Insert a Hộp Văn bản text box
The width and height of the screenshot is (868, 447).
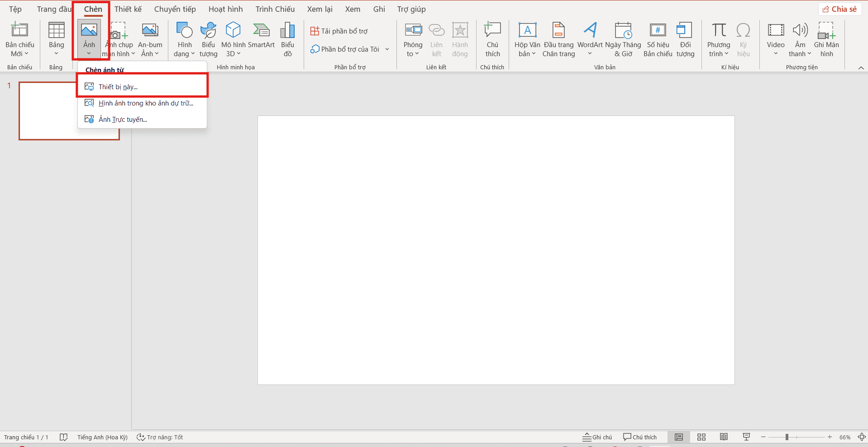527,31
